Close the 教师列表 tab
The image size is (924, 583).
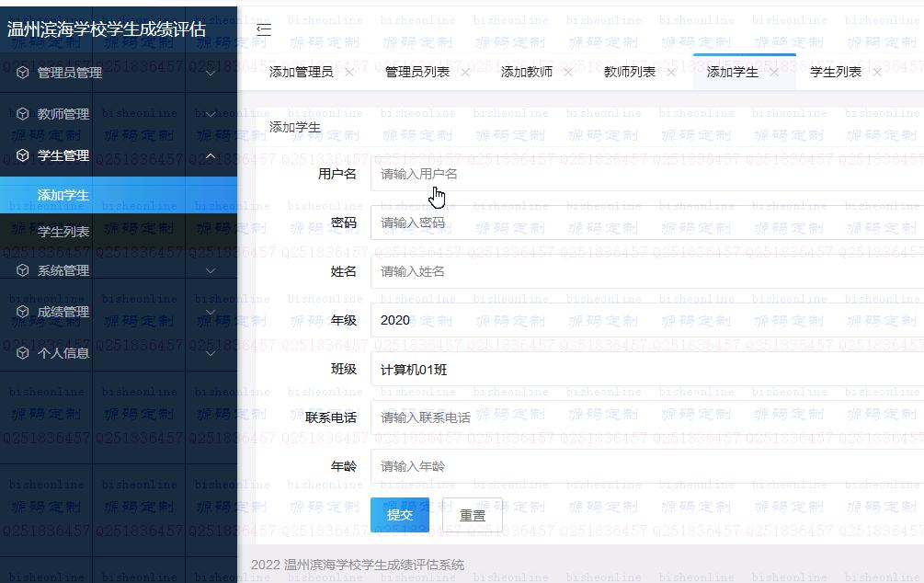(671, 73)
